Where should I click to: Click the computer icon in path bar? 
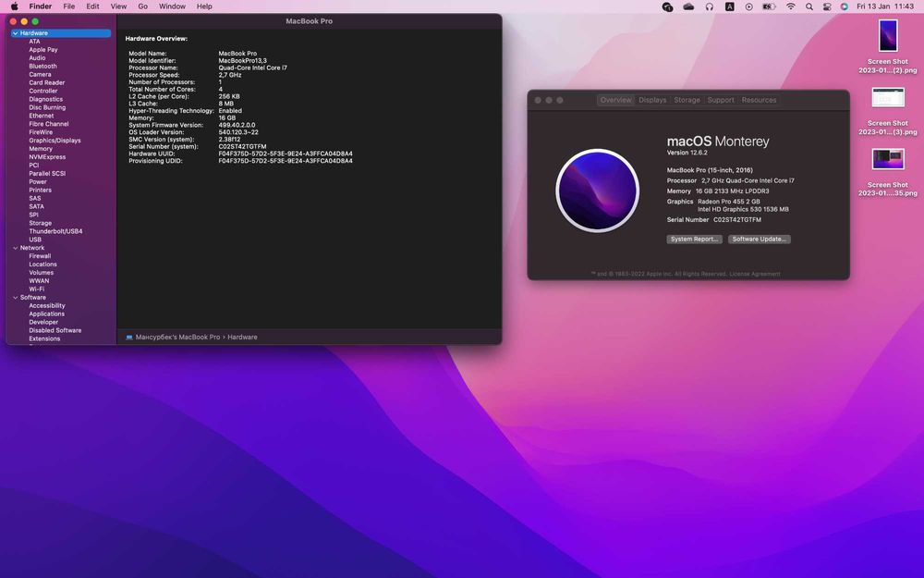click(x=129, y=338)
